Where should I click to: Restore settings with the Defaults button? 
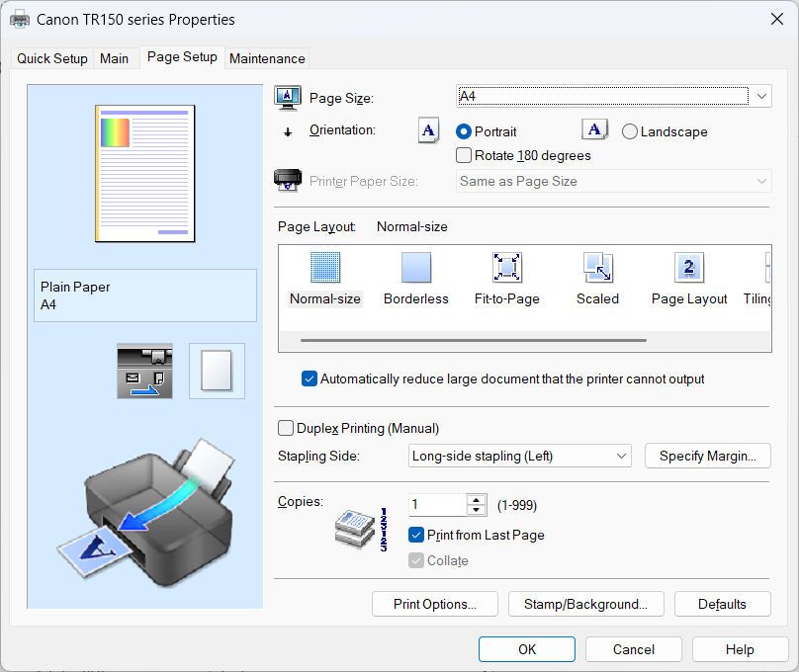coord(722,604)
